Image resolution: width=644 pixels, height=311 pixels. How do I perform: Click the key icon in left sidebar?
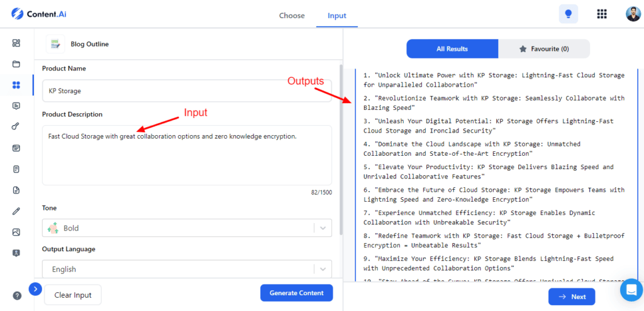point(16,126)
